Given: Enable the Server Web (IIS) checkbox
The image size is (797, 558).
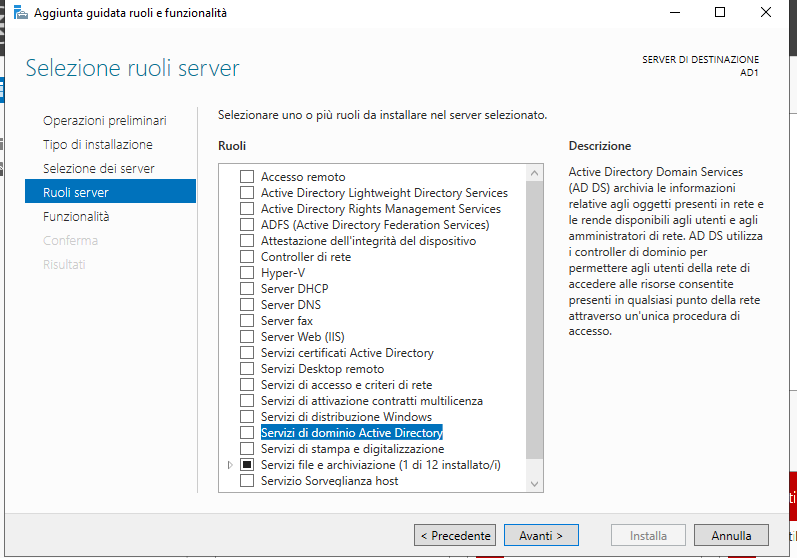Looking at the screenshot, I should 247,336.
